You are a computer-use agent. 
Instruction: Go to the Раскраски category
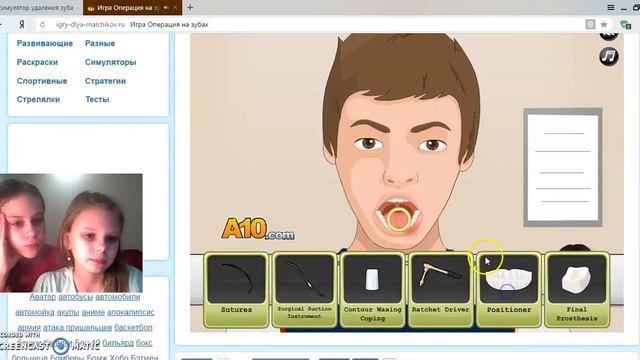tap(37, 62)
